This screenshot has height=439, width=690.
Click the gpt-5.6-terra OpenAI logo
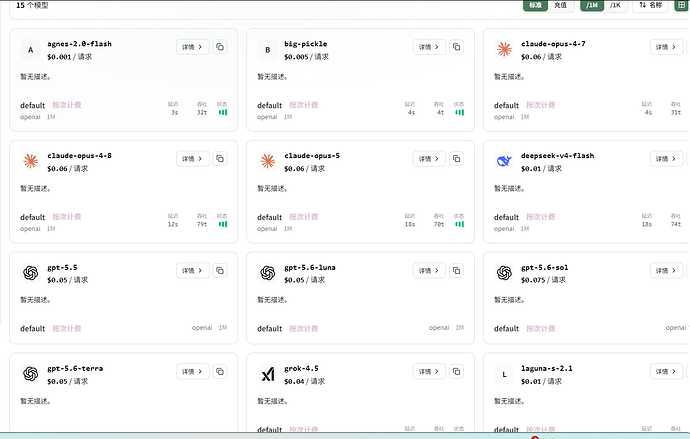[x=30, y=374]
